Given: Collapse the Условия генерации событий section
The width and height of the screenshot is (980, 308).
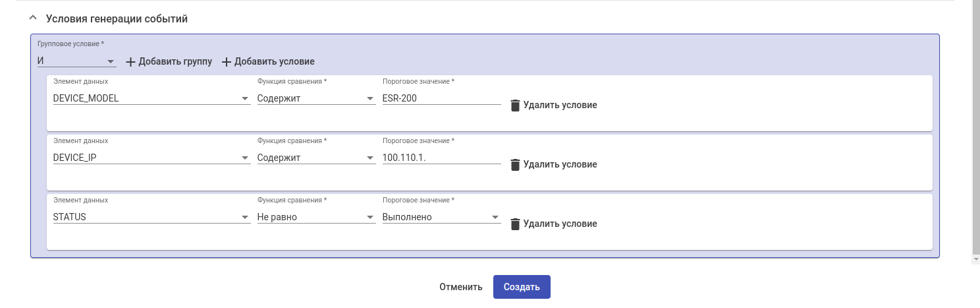Looking at the screenshot, I should (x=34, y=19).
